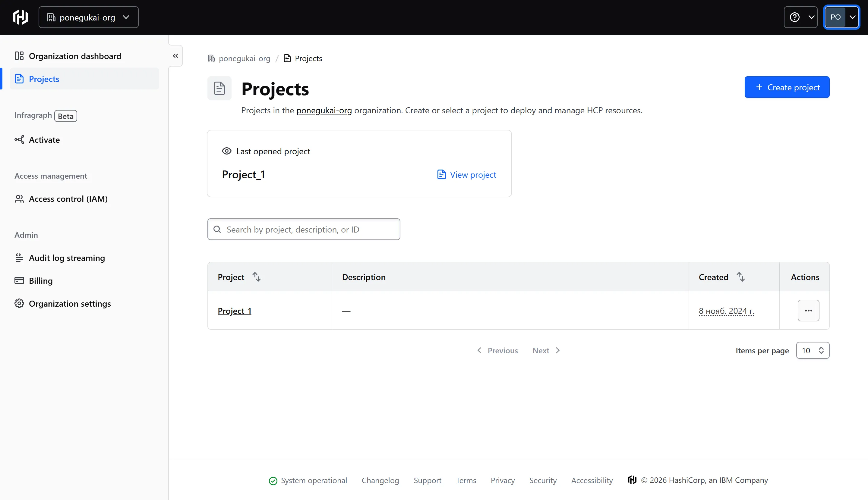This screenshot has height=500, width=868.
Task: Open the actions menu for Project_1
Action: coord(808,311)
